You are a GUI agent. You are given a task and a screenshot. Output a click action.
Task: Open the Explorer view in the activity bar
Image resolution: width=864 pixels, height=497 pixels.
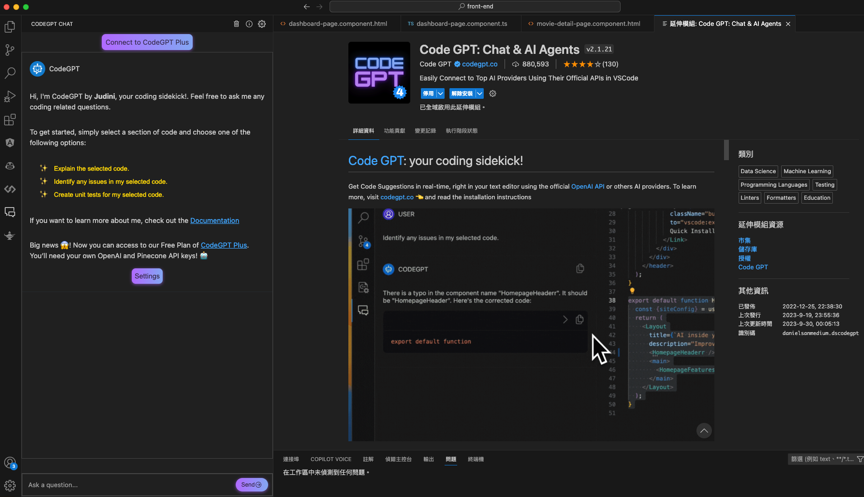coord(10,26)
